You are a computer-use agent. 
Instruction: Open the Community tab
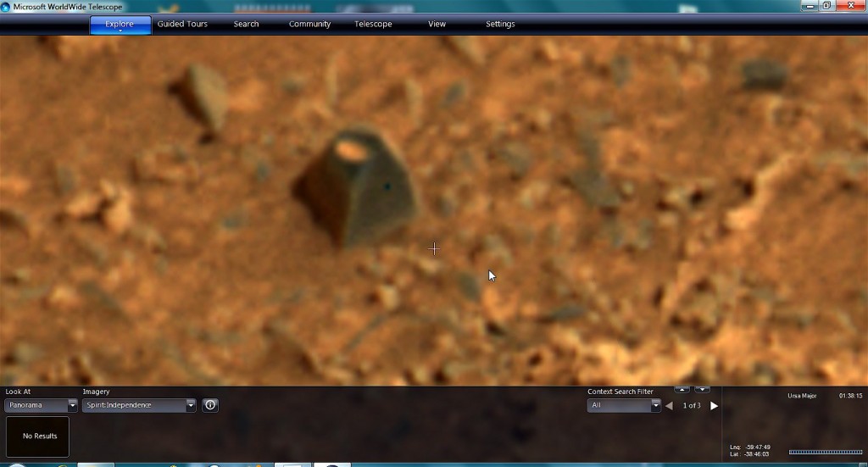coord(309,25)
